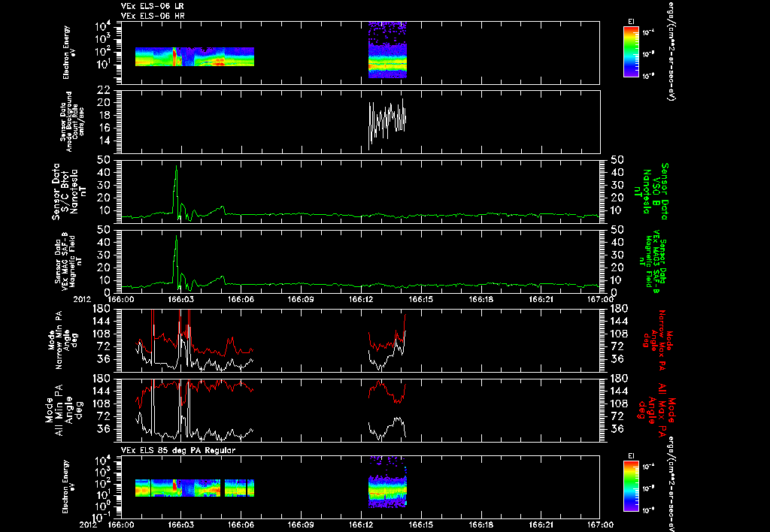This screenshot has width=770, height=532.
Task: Click the LR spectrogram band in the top panel
Action: [195, 56]
